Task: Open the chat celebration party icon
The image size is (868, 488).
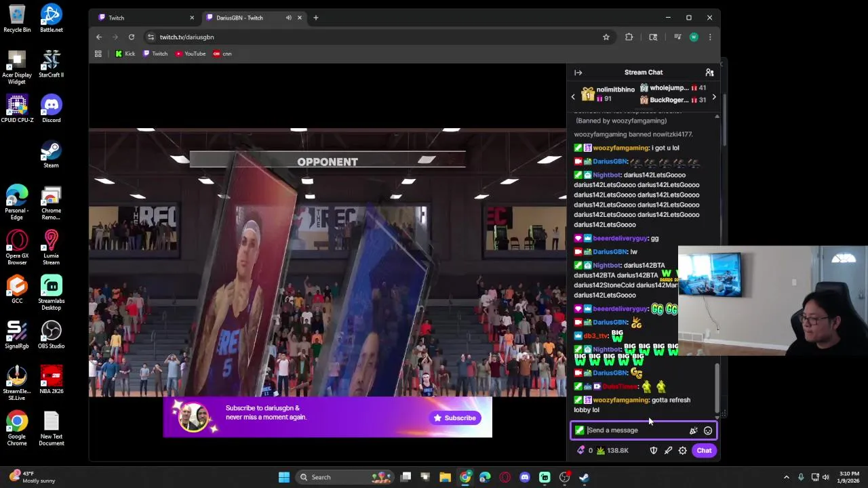Action: tap(693, 430)
